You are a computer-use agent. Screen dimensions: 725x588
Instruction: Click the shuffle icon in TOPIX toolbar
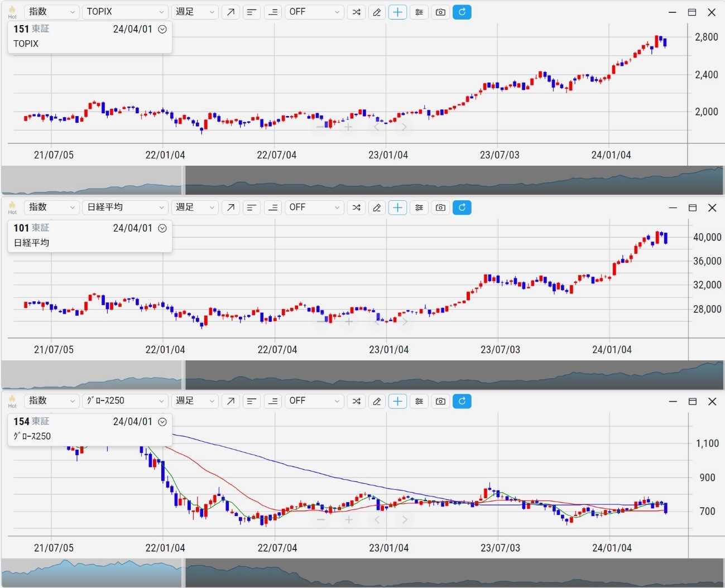click(x=356, y=12)
